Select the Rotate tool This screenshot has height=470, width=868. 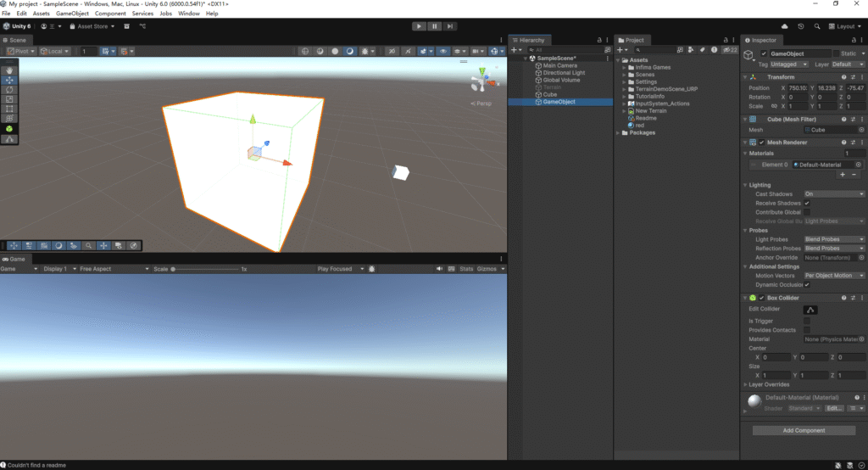click(x=9, y=89)
